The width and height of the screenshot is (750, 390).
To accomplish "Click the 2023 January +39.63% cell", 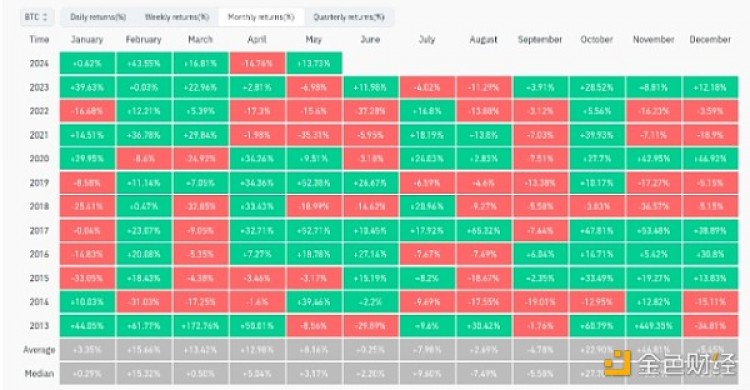I will pos(87,88).
